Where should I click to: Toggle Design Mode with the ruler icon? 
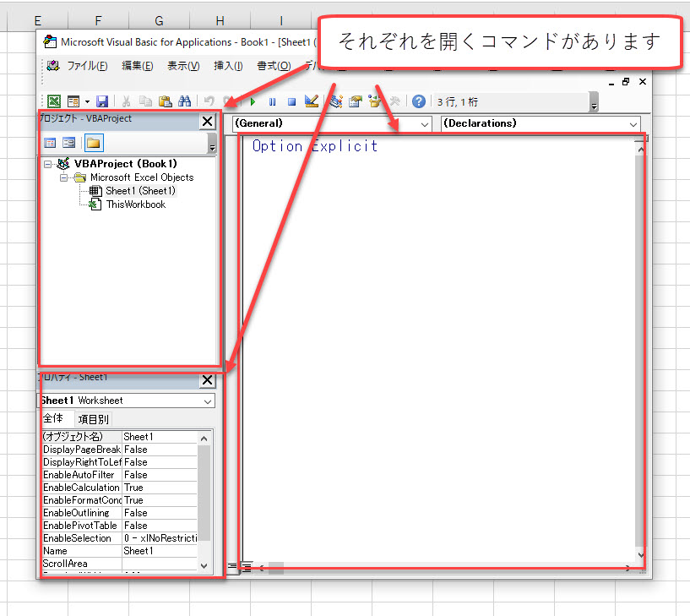point(311,101)
